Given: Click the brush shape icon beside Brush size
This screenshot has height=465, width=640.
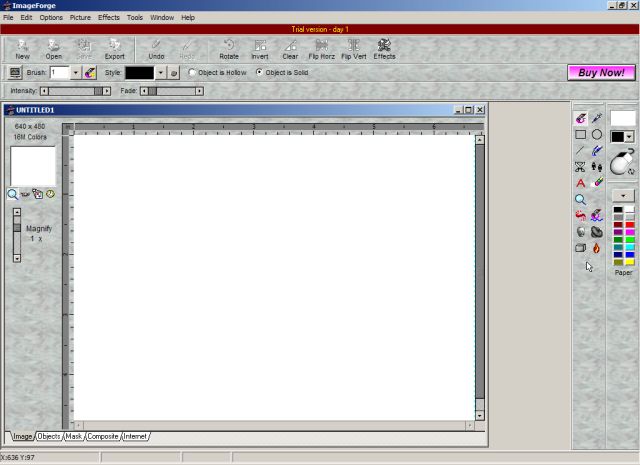Looking at the screenshot, I should click(90, 73).
